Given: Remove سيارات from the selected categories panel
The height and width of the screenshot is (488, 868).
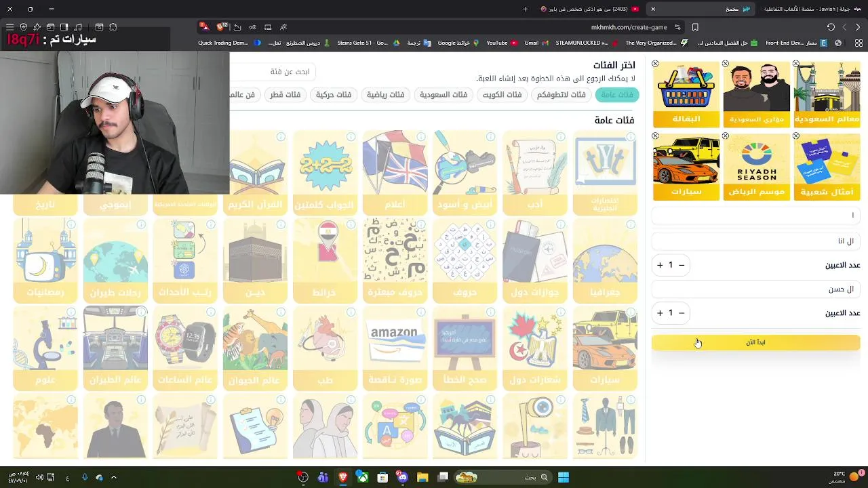Looking at the screenshot, I should pyautogui.click(x=655, y=136).
